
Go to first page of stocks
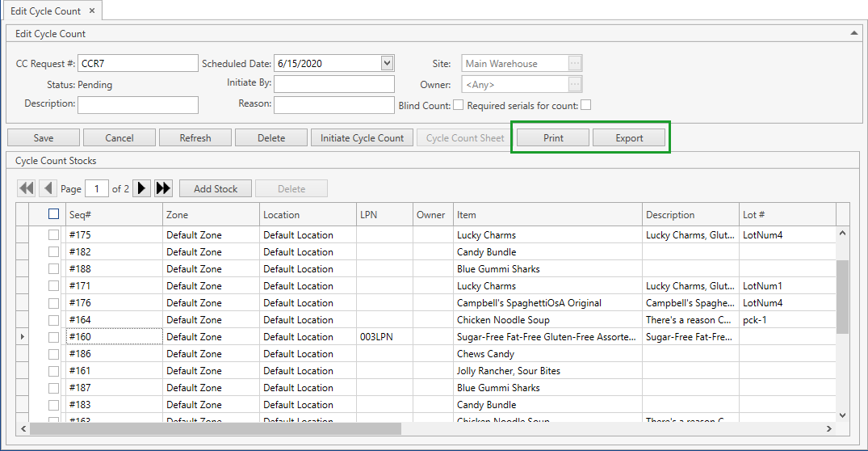tap(27, 188)
